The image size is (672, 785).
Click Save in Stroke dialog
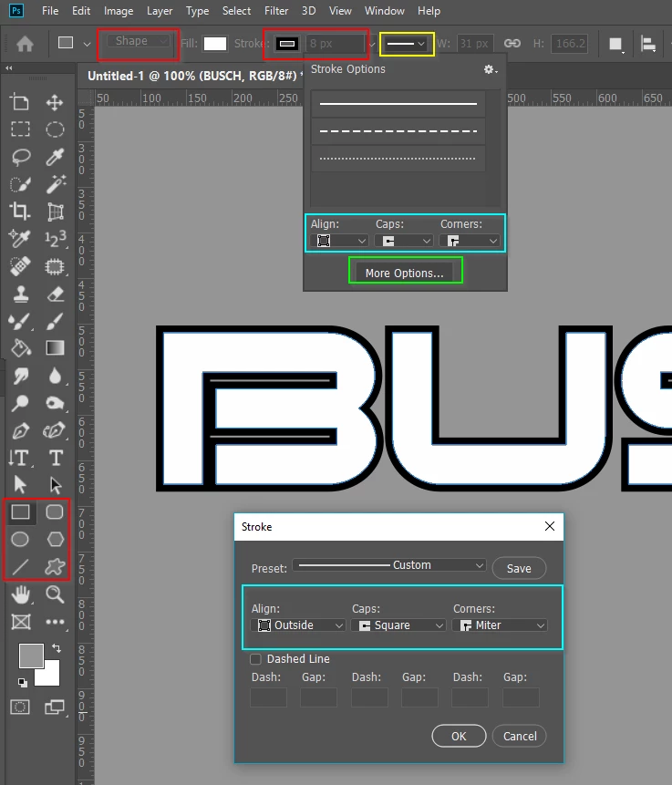(x=519, y=568)
